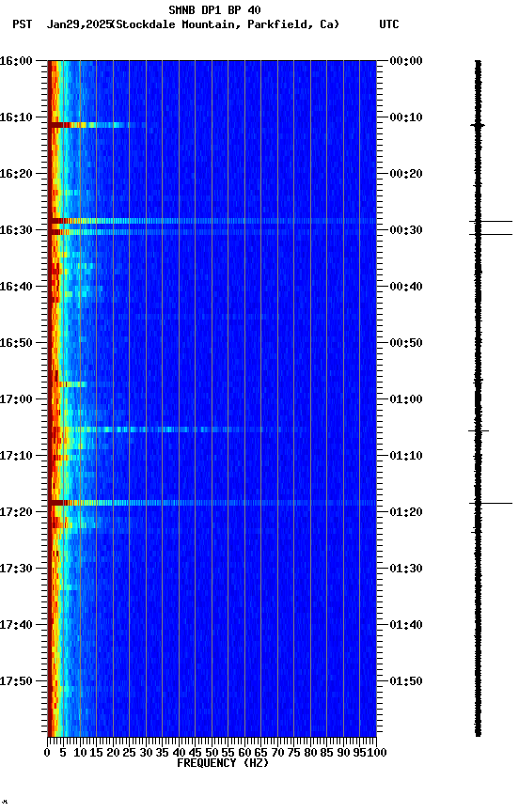Click the '16:00' PST time label
This screenshot has width=519, height=812.
point(16,61)
